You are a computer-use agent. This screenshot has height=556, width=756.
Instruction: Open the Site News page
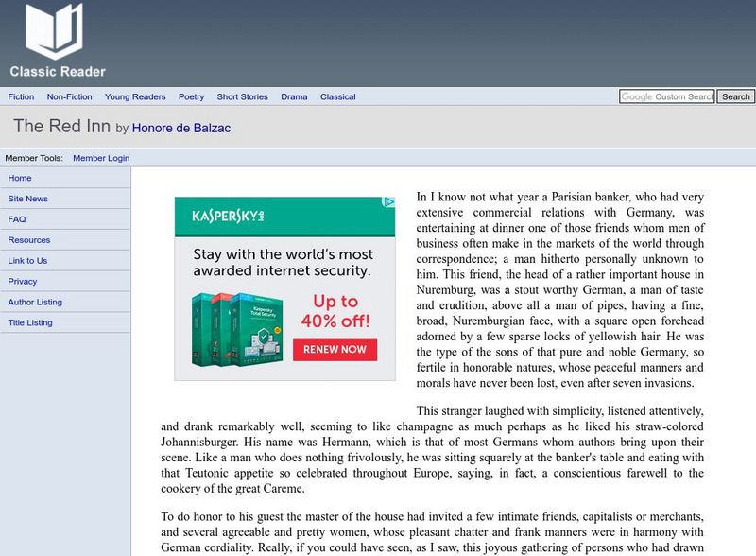pyautogui.click(x=28, y=199)
